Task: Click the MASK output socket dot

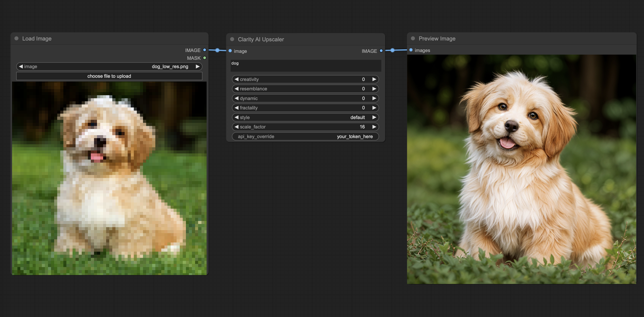Action: [x=205, y=58]
